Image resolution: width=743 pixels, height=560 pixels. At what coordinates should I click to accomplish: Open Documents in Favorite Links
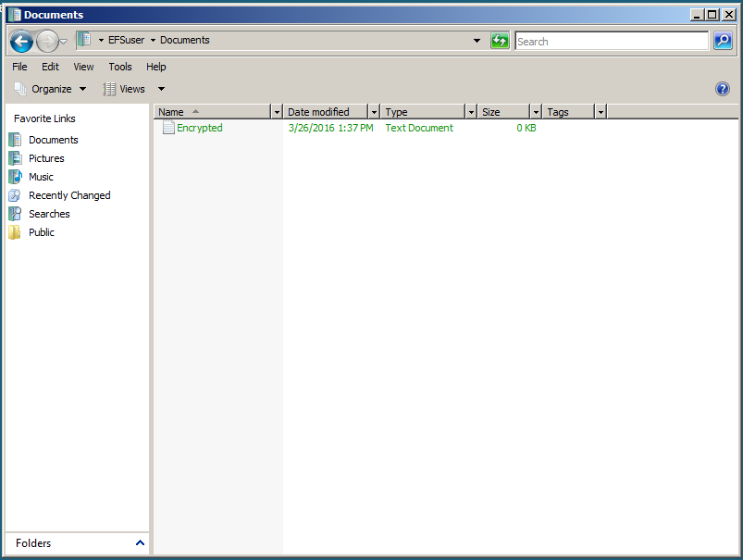[53, 140]
